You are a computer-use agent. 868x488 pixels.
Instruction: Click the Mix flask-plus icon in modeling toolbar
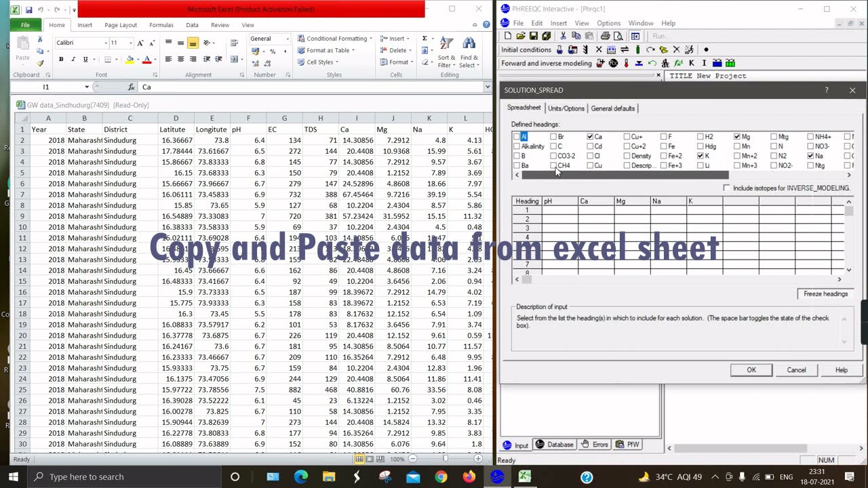click(600, 63)
